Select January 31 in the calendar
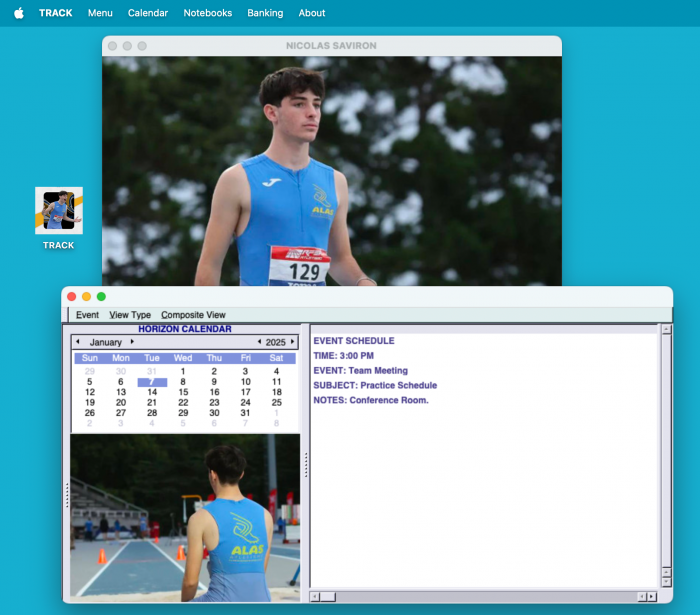700x615 pixels. tap(245, 413)
